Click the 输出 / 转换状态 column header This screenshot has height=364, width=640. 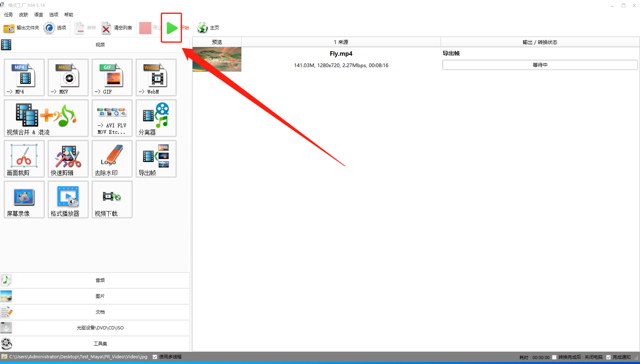click(x=540, y=42)
